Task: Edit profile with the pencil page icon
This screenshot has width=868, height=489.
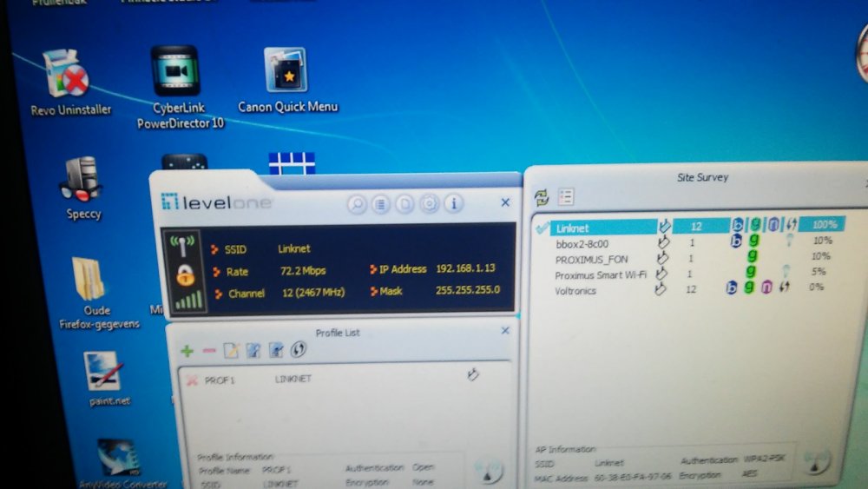Action: pyautogui.click(x=231, y=350)
